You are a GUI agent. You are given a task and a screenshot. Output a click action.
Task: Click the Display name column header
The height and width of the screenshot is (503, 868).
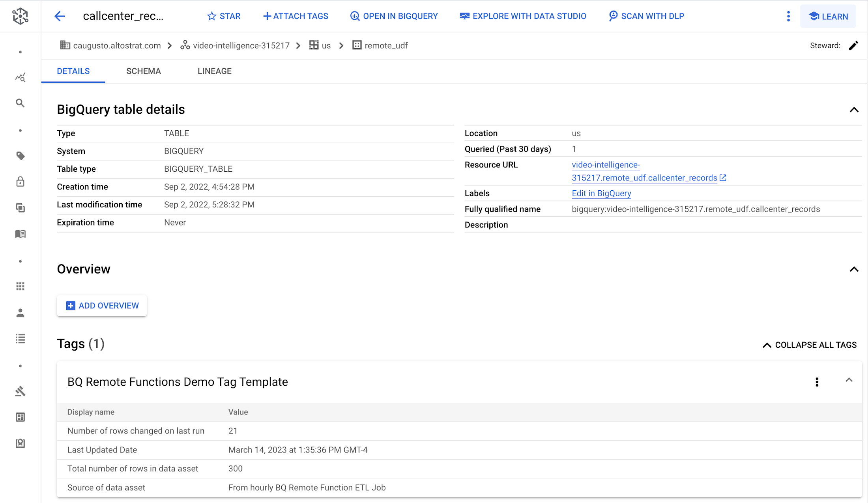tap(91, 412)
